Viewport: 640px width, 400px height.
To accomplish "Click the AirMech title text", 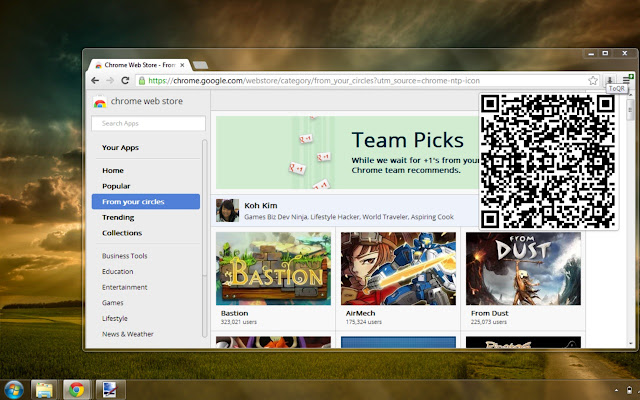I will point(360,313).
